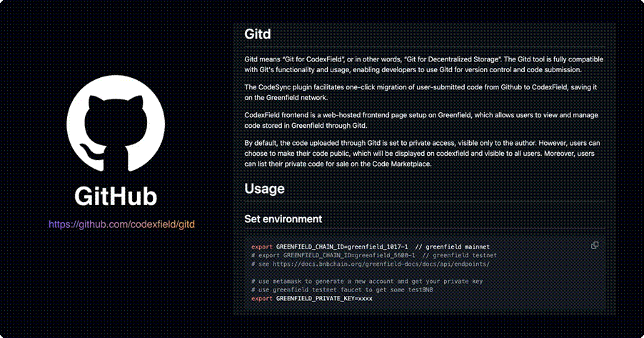Viewport: 644px width, 338px height.
Task: Click the 'use metamask to generate' comment
Action: [x=367, y=282]
